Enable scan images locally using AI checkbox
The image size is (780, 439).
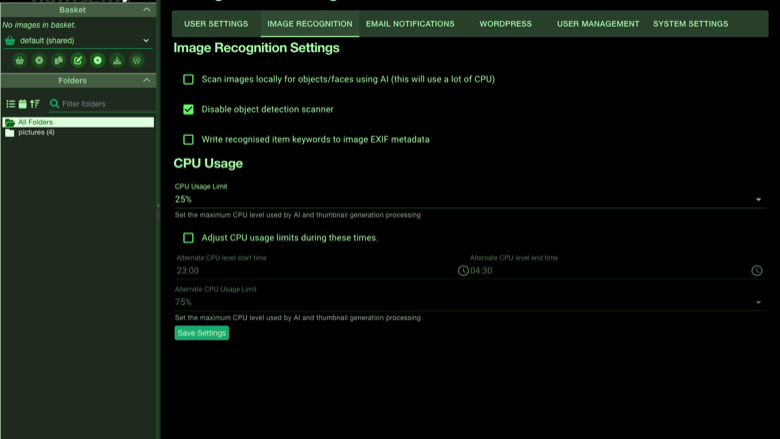(x=188, y=79)
